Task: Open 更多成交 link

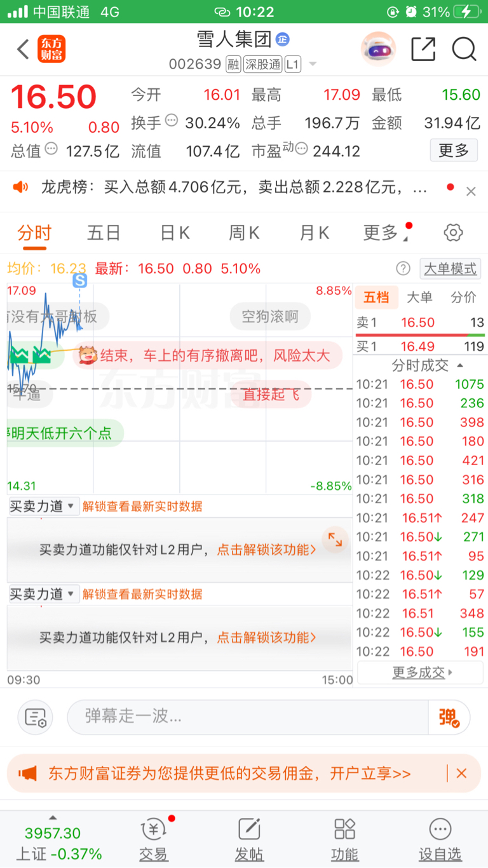Action: pyautogui.click(x=421, y=672)
